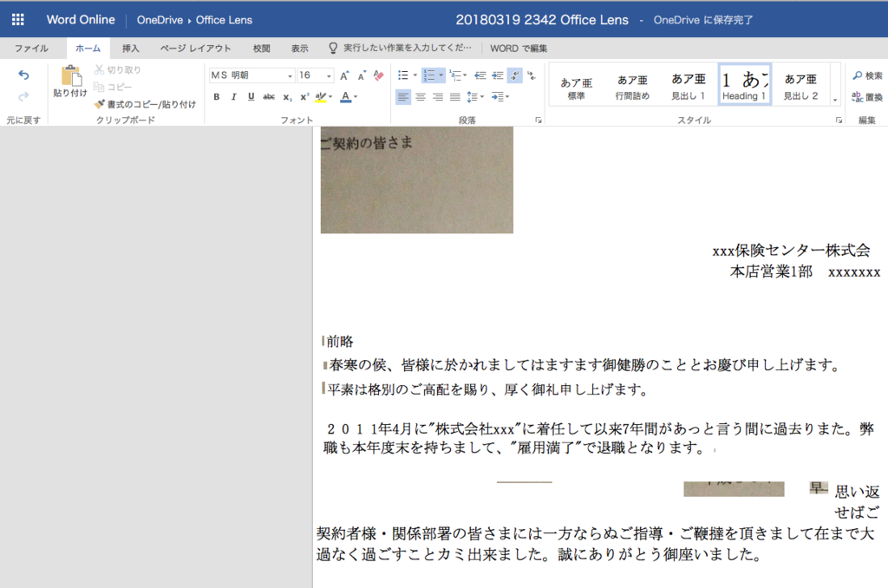This screenshot has height=588, width=888.
Task: Select the ホーム tab
Action: coord(88,49)
